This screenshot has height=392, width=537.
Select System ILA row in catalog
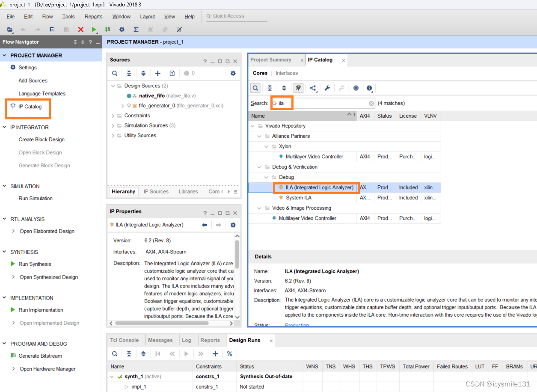pyautogui.click(x=344, y=198)
